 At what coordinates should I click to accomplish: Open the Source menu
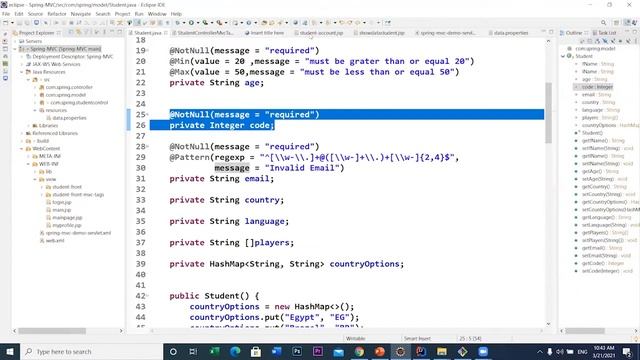35,14
